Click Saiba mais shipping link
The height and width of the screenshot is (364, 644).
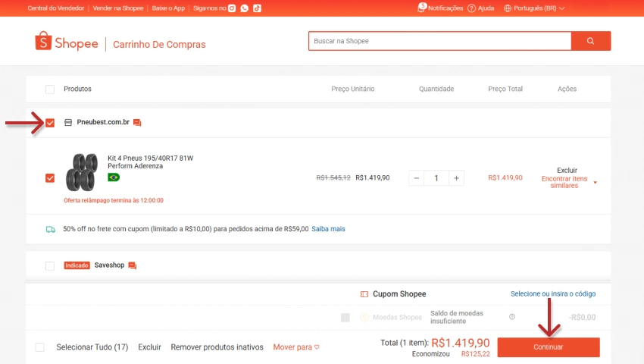tap(328, 229)
